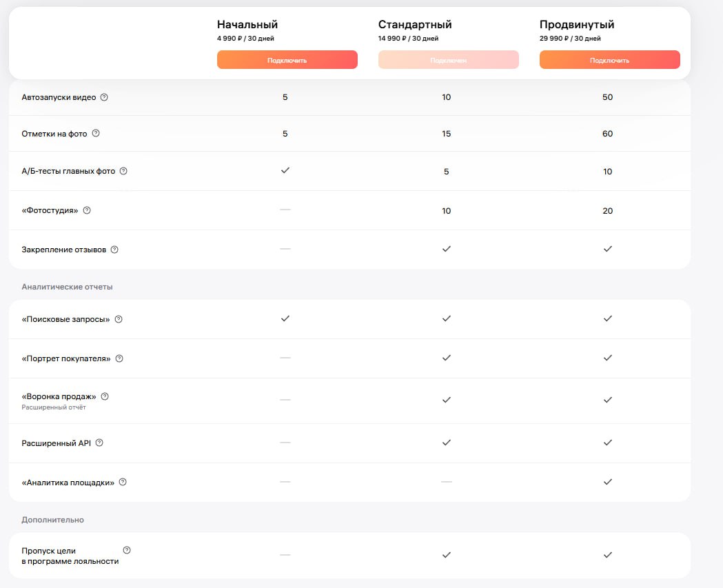Click the price 14 990 ₽ / 30 дней
This screenshot has width=723, height=588.
click(408, 39)
